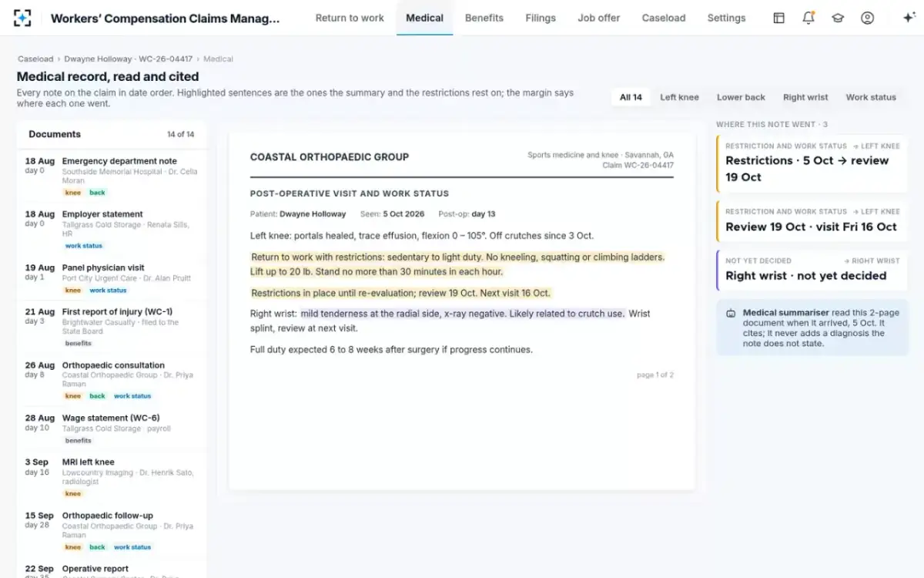Click the work status tag on Employer statement
Viewport: 924px width, 578px height.
point(84,246)
